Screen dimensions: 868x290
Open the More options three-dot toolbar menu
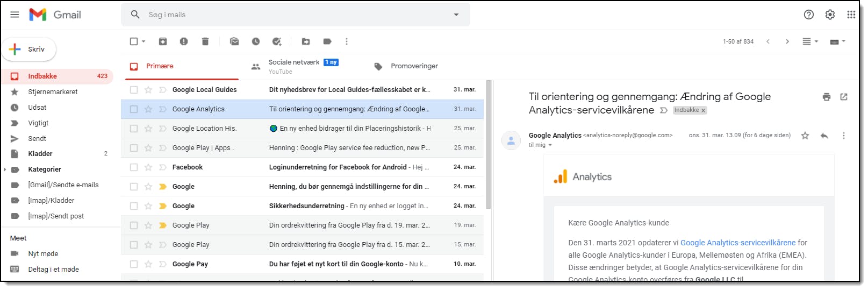[347, 41]
